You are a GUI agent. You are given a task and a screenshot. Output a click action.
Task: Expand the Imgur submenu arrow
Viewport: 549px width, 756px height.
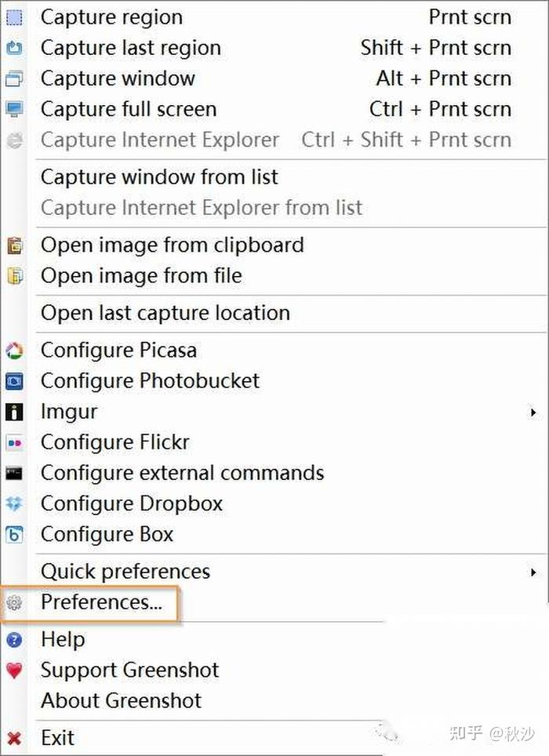pyautogui.click(x=533, y=413)
